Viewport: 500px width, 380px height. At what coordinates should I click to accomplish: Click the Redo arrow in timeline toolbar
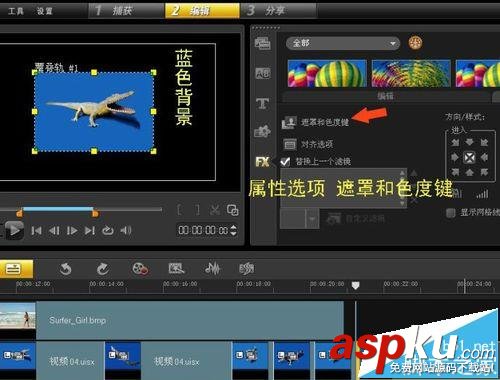pyautogui.click(x=103, y=269)
